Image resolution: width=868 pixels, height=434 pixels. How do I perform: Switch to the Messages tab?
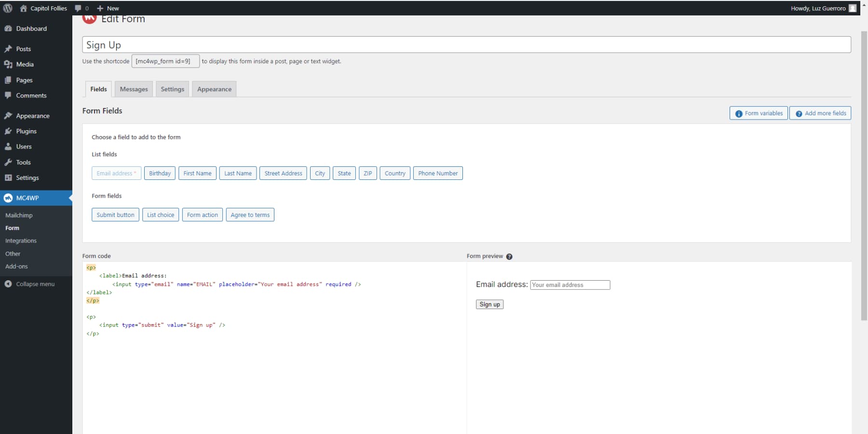[x=134, y=89]
